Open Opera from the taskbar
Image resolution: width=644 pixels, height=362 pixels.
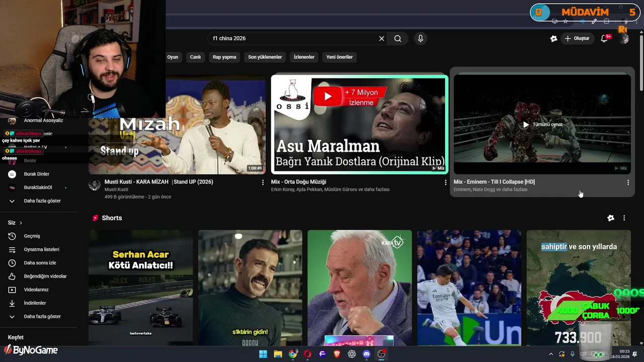(x=307, y=354)
